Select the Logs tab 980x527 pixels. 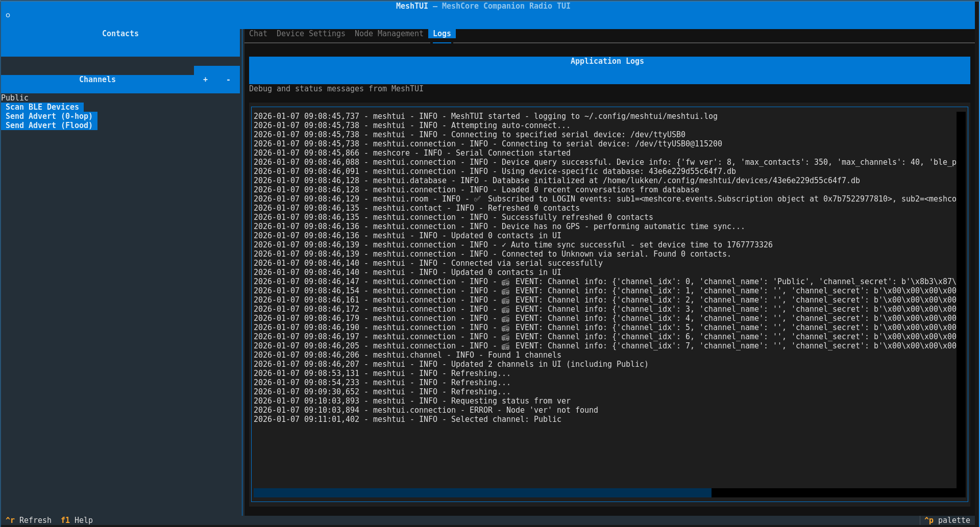click(442, 34)
